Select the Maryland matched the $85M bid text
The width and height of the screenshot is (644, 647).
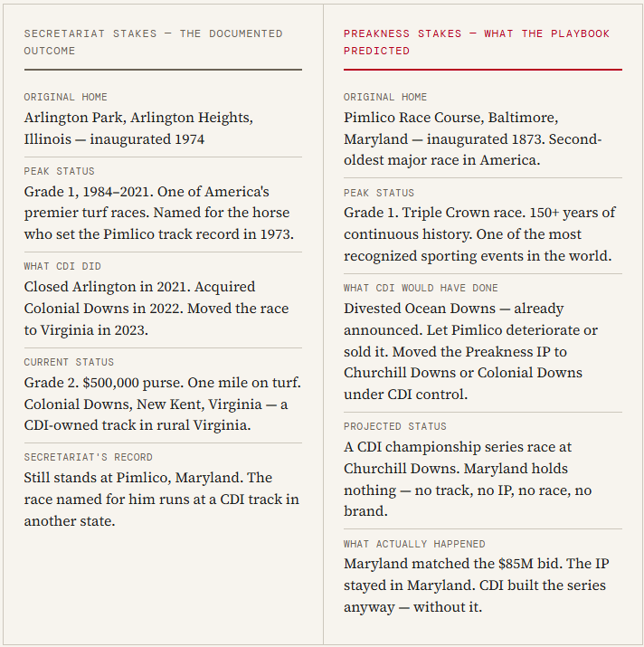(x=477, y=585)
